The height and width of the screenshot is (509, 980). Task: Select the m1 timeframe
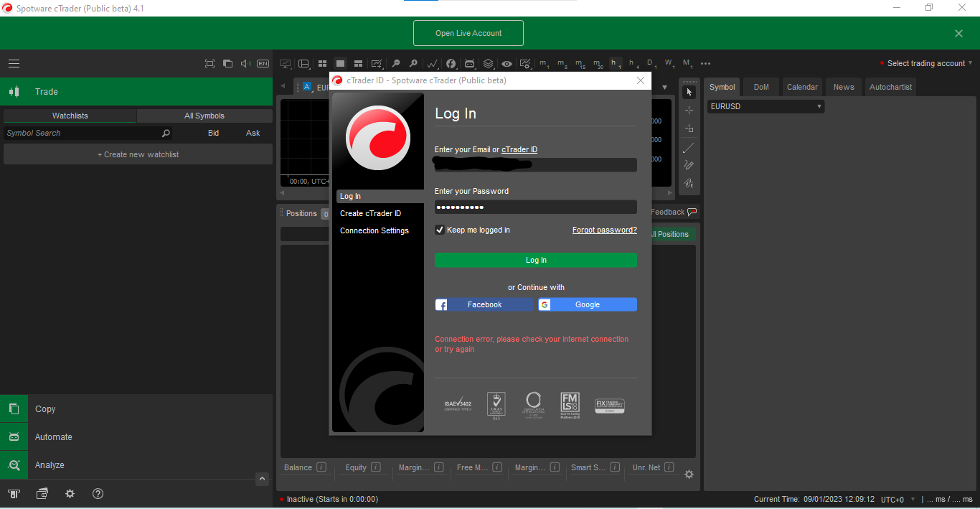click(x=544, y=63)
